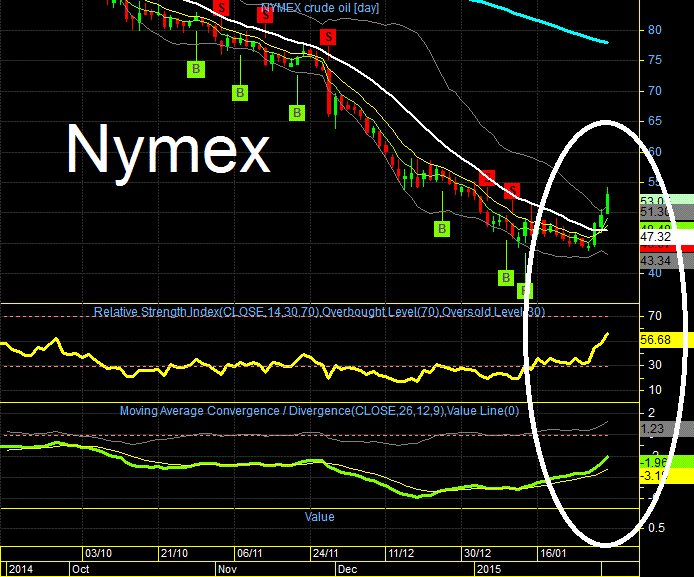
Task: Select the mid-December green B marker
Action: tap(442, 229)
